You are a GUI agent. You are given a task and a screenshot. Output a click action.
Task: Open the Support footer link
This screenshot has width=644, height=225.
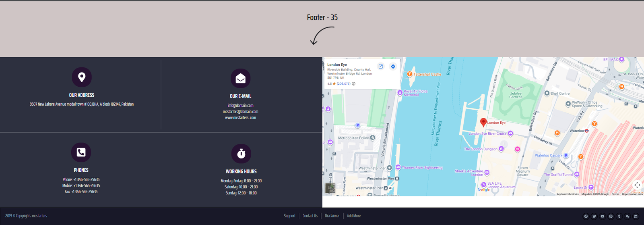(x=289, y=216)
